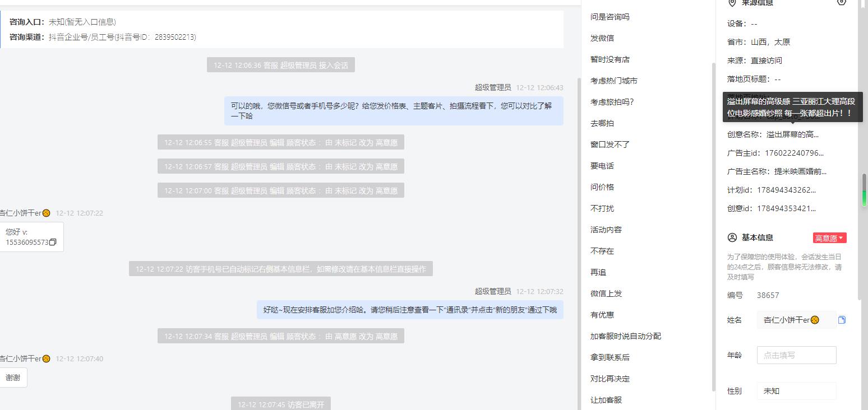Image resolution: width=868 pixels, height=410 pixels.
Task: Click sender name 杏仁小饼干er at 12:07:22
Action: coord(25,213)
